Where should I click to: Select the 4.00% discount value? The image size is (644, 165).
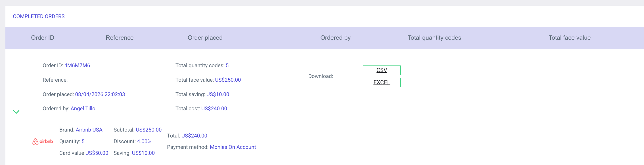click(144, 141)
